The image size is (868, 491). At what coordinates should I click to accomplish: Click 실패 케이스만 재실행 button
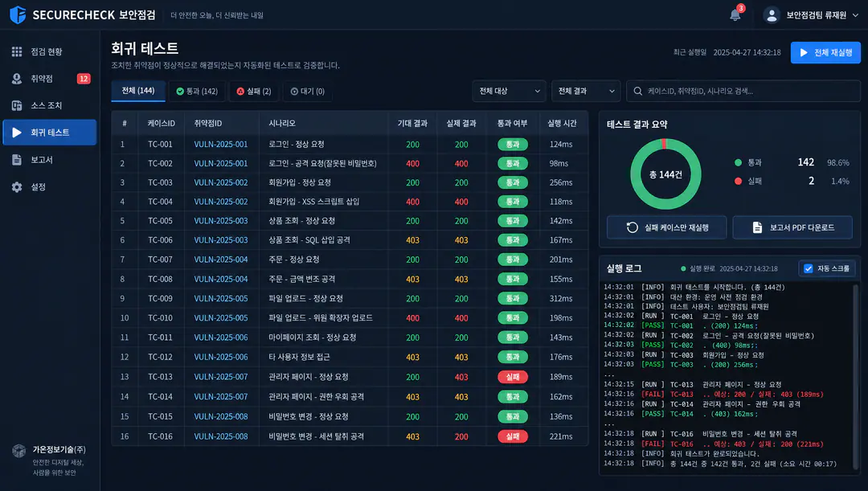coord(667,227)
